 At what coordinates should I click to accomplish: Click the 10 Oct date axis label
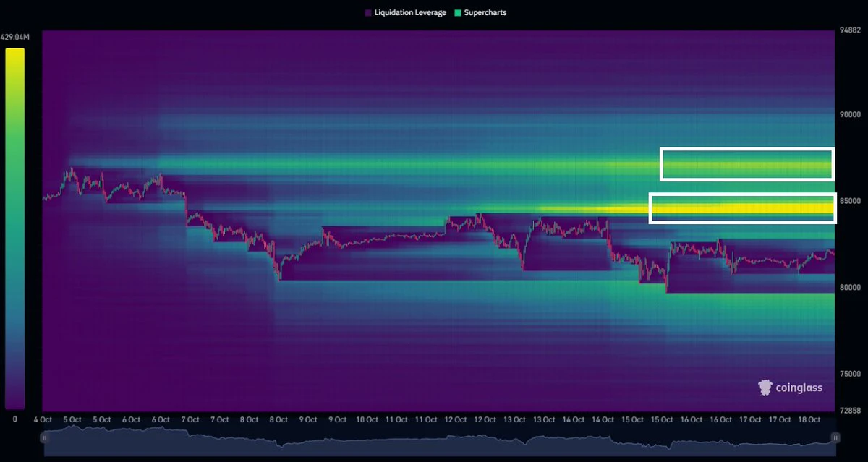tap(367, 419)
